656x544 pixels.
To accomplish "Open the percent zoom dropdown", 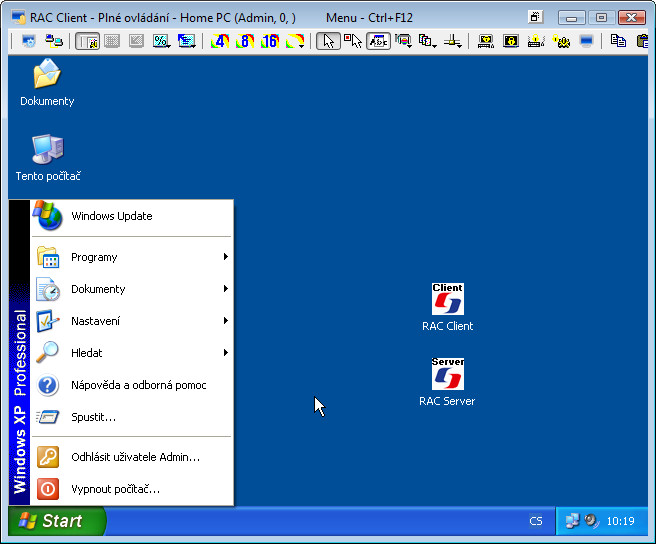I will pyautogui.click(x=161, y=41).
